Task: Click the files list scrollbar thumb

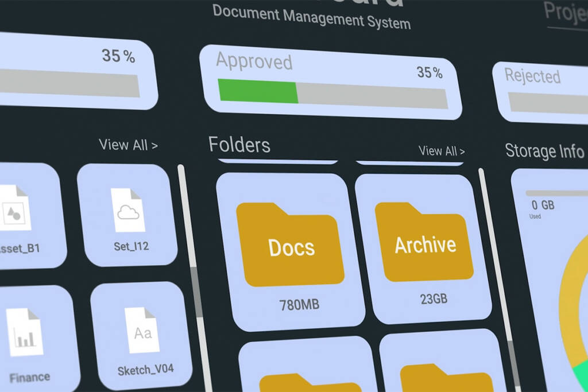Action: pyautogui.click(x=196, y=292)
